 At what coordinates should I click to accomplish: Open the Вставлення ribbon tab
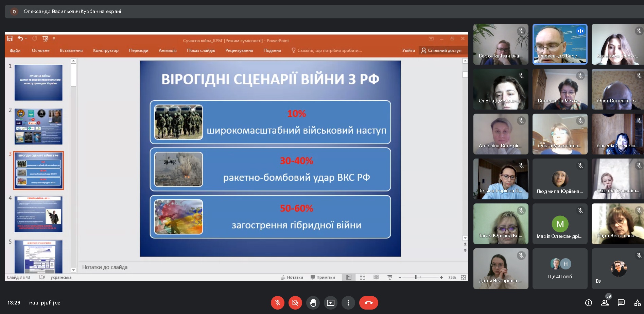(x=71, y=50)
